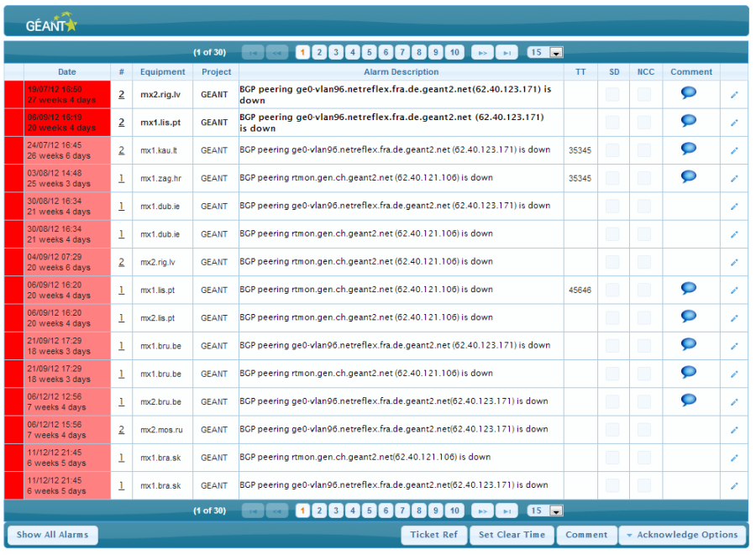Screen dimensions: 756x555
Task: Click edit pencil for mx1.zag.hr alarm
Action: [x=734, y=179]
